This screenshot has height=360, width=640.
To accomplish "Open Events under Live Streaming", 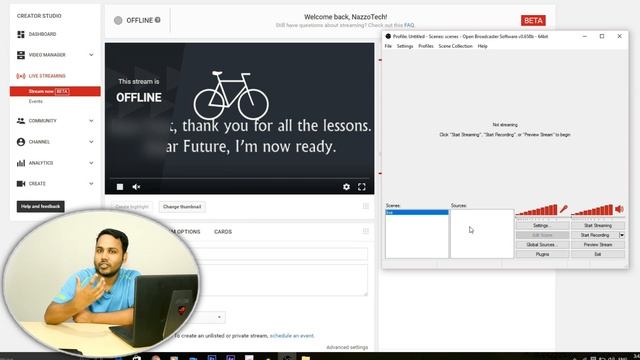I will click(x=36, y=101).
